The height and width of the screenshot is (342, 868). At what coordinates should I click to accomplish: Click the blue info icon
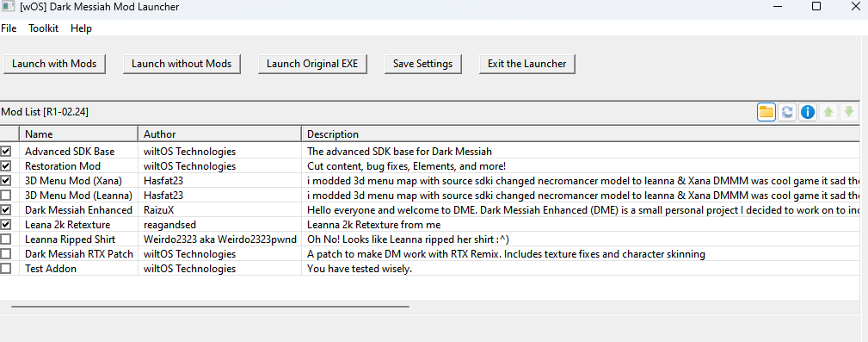(x=808, y=112)
